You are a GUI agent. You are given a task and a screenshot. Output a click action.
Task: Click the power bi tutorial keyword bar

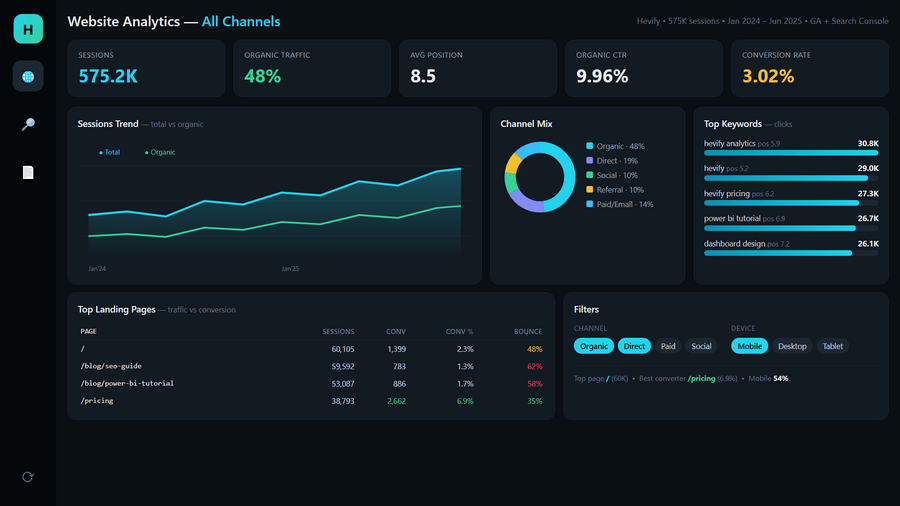(791, 228)
